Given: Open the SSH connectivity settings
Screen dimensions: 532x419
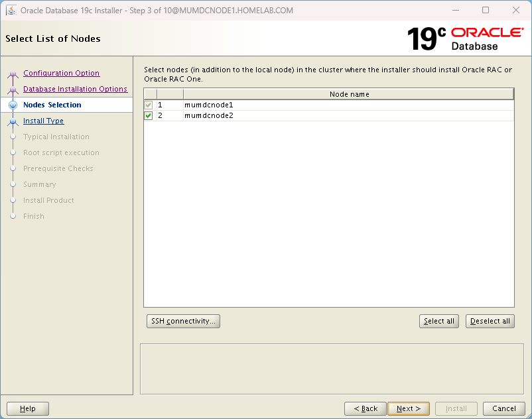Looking at the screenshot, I should coord(183,322).
